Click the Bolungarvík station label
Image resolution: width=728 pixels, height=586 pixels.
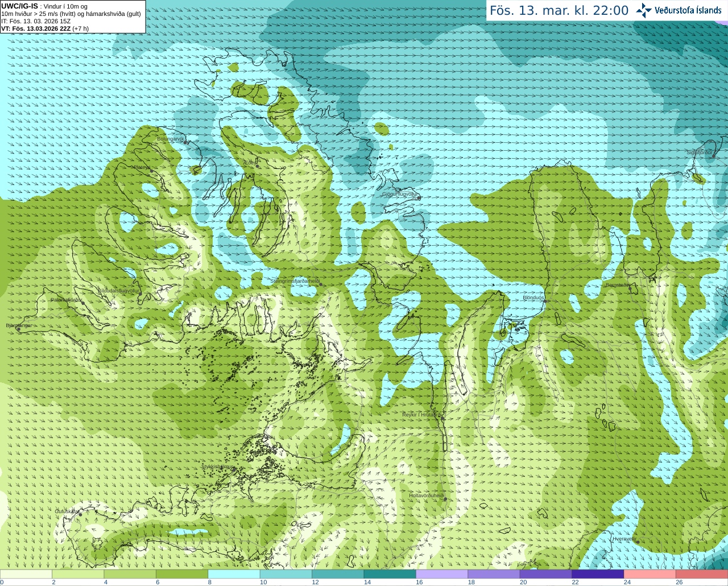pyautogui.click(x=171, y=139)
